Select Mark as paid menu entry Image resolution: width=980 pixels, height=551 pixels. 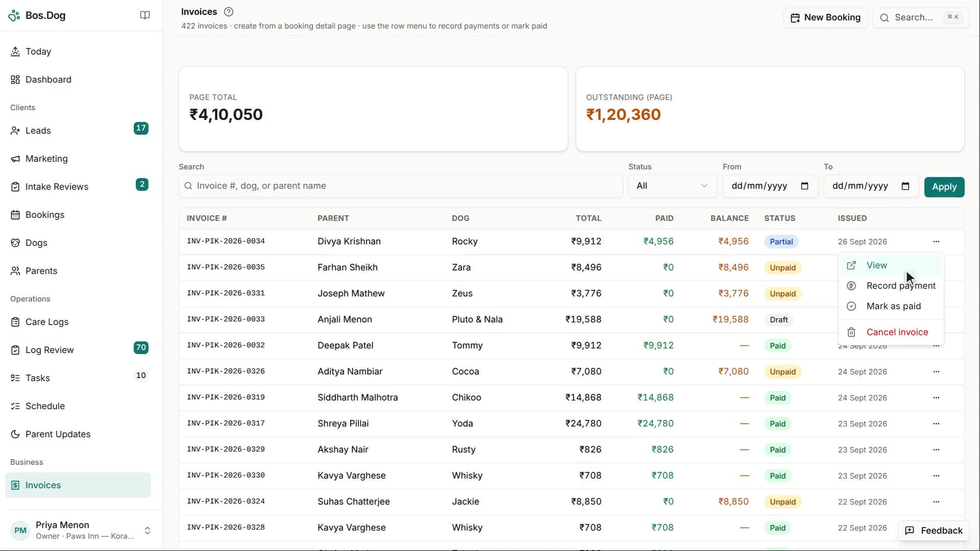(891, 306)
